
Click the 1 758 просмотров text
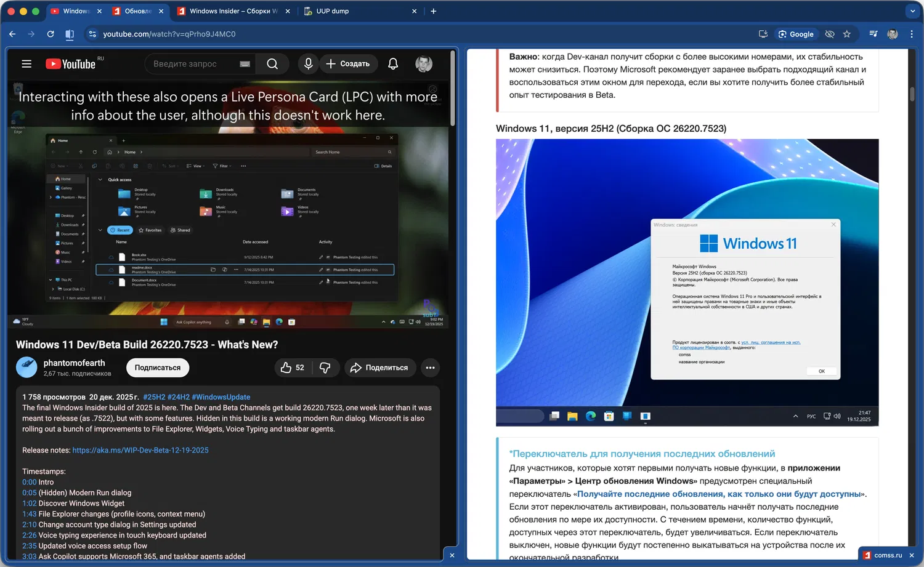(x=54, y=397)
